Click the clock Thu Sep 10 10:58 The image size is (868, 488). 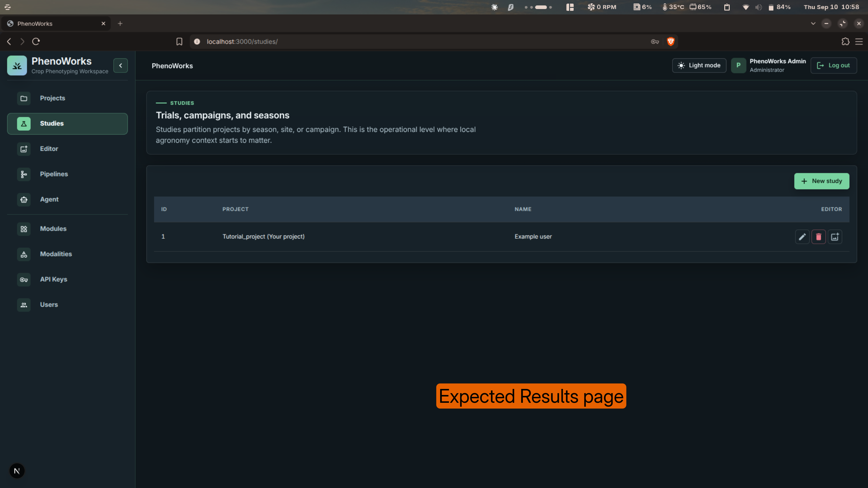pos(831,7)
